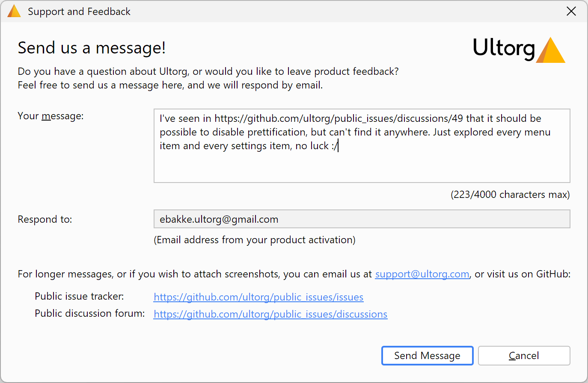Image resolution: width=588 pixels, height=383 pixels.
Task: Click the 'Respond to:' label
Action: coord(45,219)
